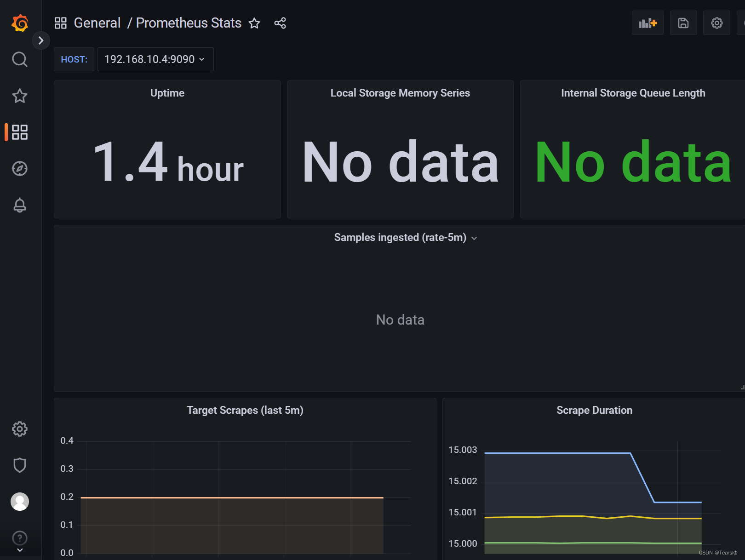The height and width of the screenshot is (560, 745).
Task: Open the Dashboards sidebar icon
Action: click(x=20, y=132)
